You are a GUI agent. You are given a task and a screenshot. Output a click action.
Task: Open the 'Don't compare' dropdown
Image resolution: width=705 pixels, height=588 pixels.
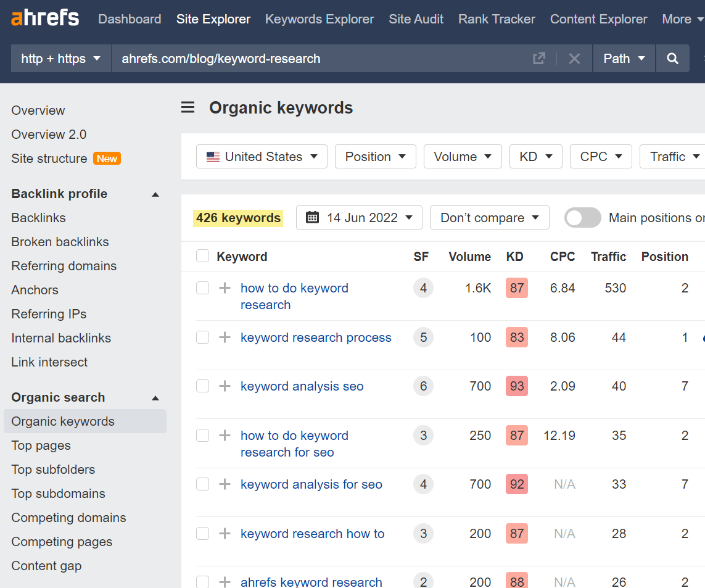pos(489,217)
